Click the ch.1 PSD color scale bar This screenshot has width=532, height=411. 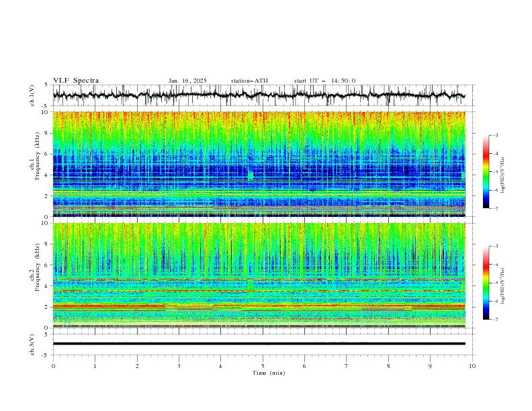pos(486,172)
